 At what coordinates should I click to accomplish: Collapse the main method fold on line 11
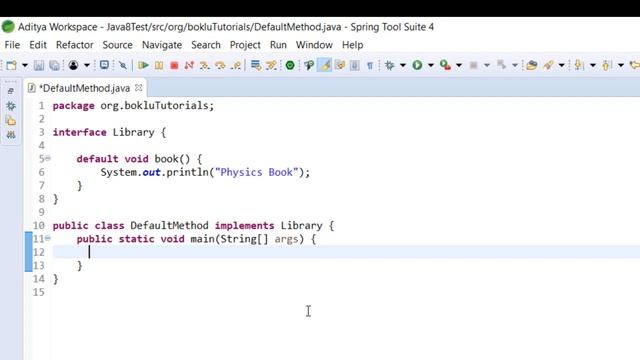[x=48, y=238]
